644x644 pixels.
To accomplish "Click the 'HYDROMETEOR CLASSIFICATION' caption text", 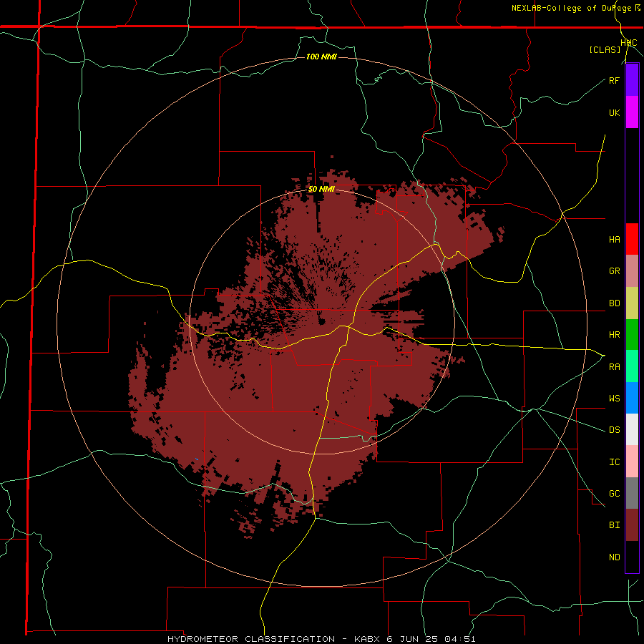I will 251,639.
